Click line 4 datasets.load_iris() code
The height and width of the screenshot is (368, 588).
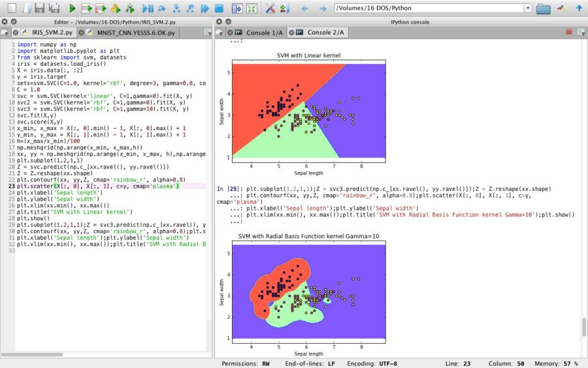pos(61,64)
